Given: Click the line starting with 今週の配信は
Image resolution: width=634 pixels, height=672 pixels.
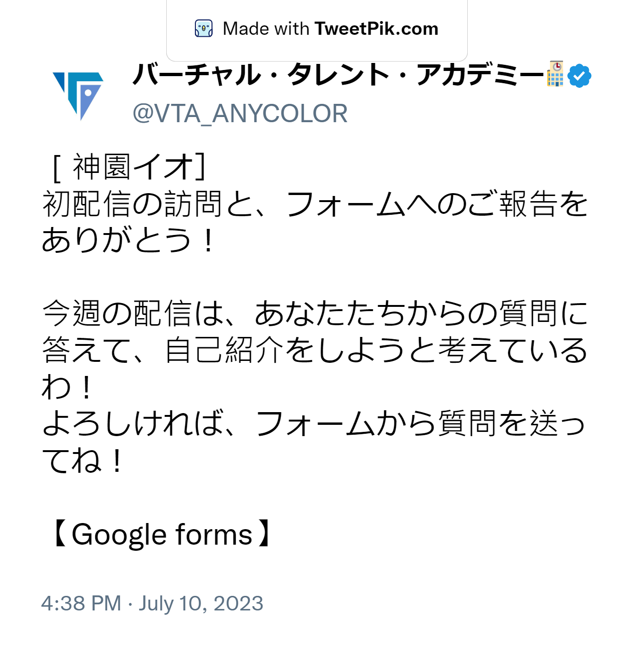Looking at the screenshot, I should point(315,314).
